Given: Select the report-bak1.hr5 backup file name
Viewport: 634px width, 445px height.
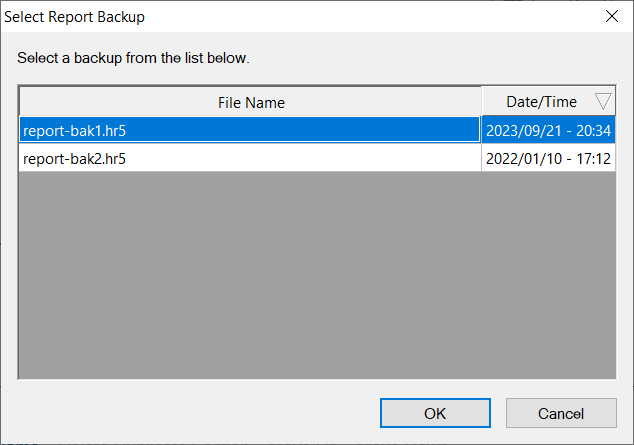Looking at the screenshot, I should pyautogui.click(x=74, y=130).
